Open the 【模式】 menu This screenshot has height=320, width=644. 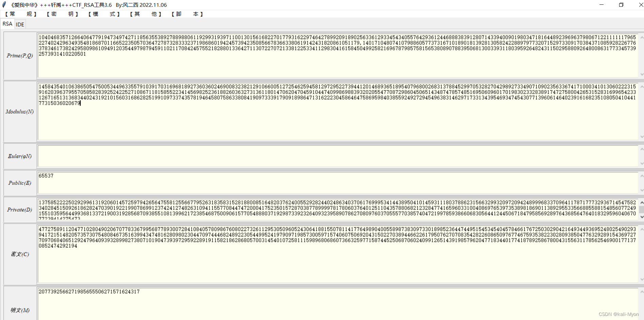[x=104, y=14]
